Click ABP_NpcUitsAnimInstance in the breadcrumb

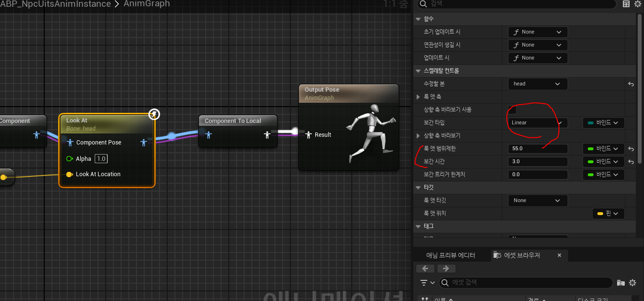55,4
